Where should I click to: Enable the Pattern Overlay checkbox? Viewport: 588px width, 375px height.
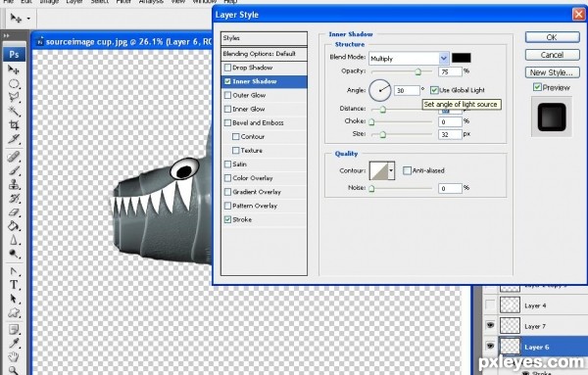(x=227, y=206)
